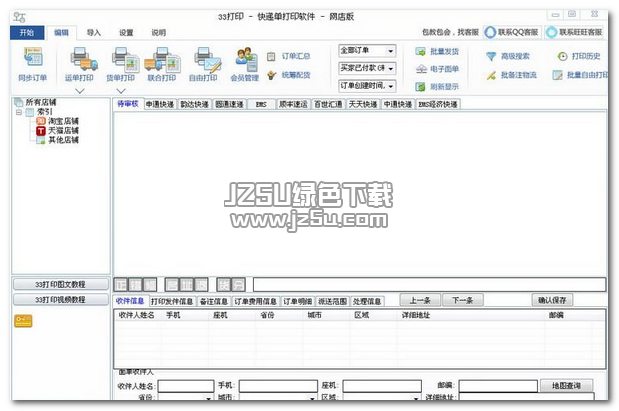Viewport: 619px width, 411px height.
Task: Click the 批量发货 batch ship icon
Action: 420,51
